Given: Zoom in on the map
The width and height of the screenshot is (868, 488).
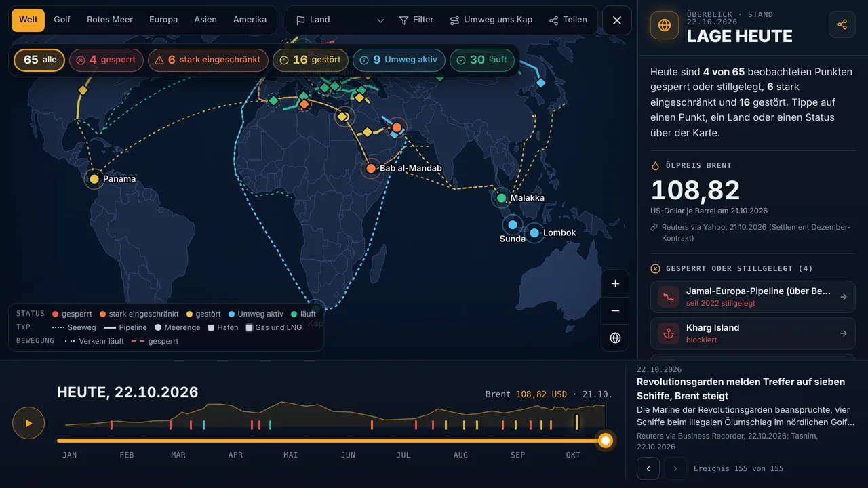Looking at the screenshot, I should [x=615, y=284].
